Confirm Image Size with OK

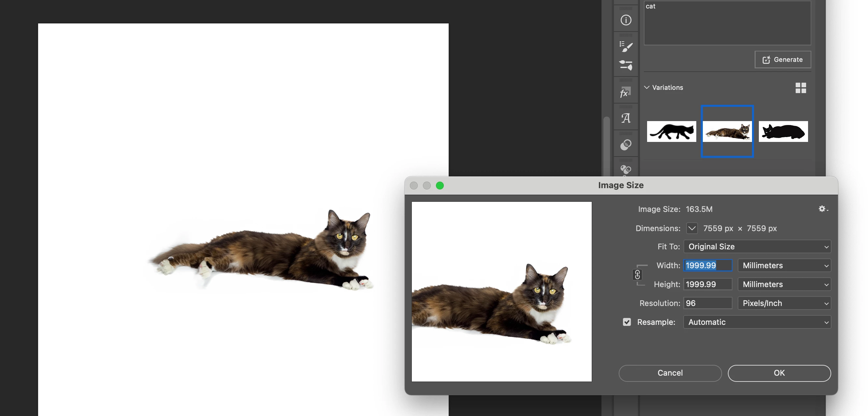point(779,373)
